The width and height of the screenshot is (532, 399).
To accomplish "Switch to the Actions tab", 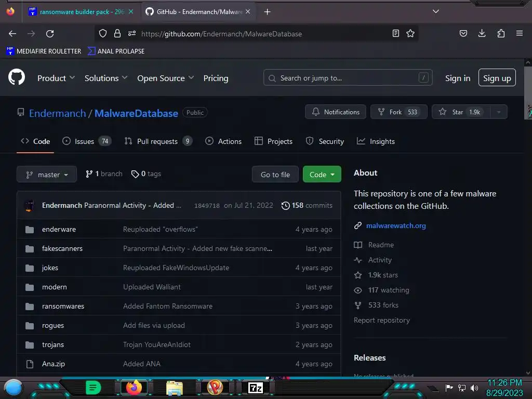I will [223, 141].
